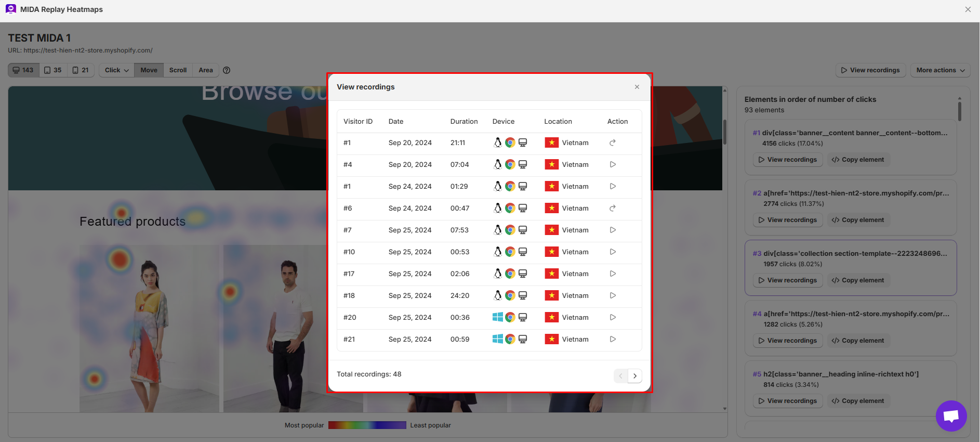Switch to the Area heatmap tab
980x442 pixels.
click(206, 70)
